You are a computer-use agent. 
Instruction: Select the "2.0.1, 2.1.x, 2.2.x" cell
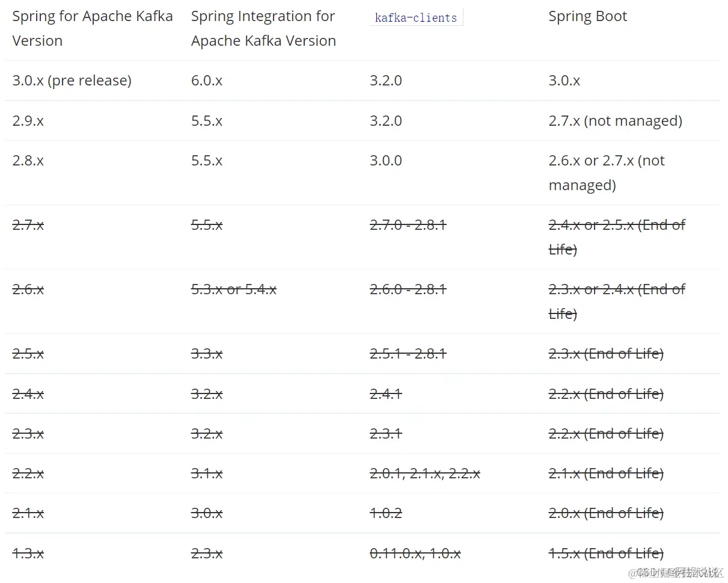(x=424, y=473)
